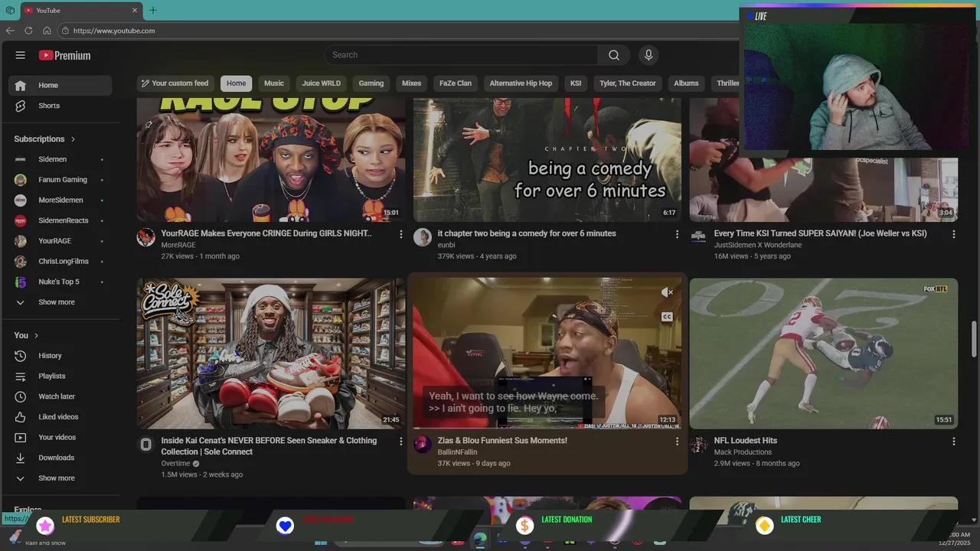The height and width of the screenshot is (551, 980).
Task: Click the YouTube Premium logo
Action: 64,55
